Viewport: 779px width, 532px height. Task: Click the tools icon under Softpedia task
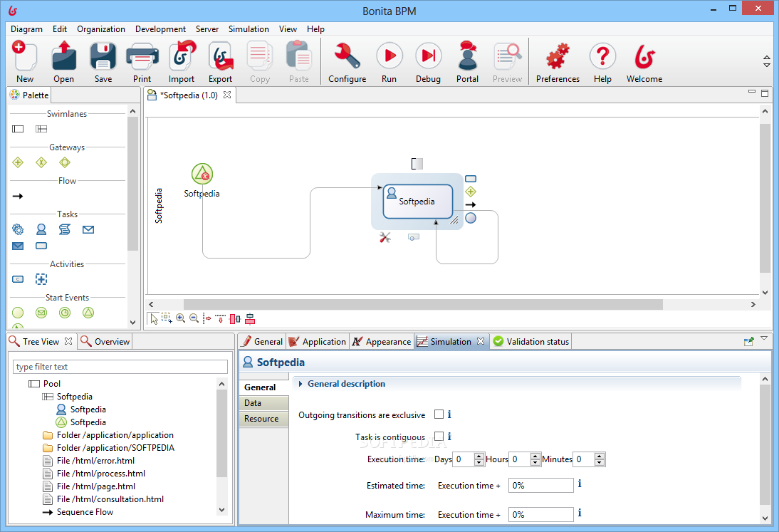tap(385, 237)
